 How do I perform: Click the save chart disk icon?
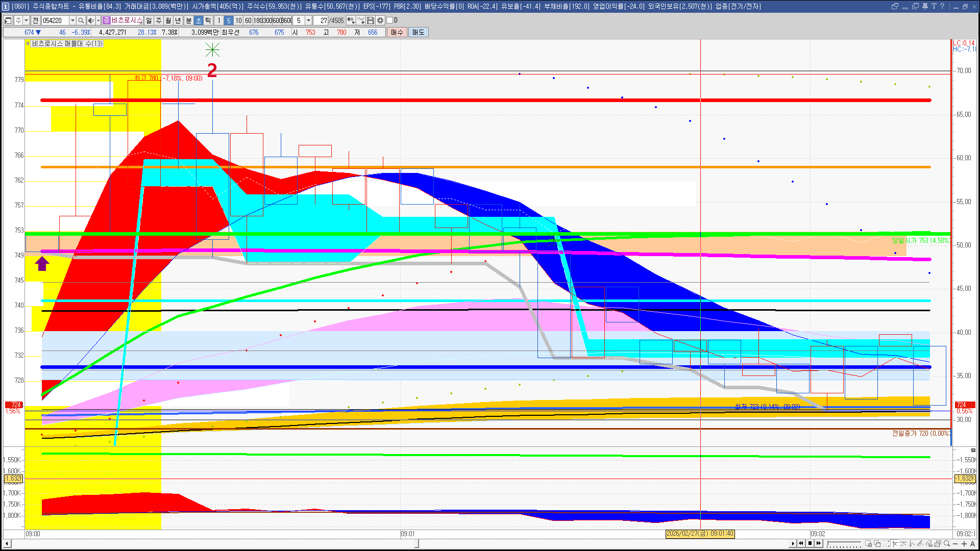pos(371,20)
